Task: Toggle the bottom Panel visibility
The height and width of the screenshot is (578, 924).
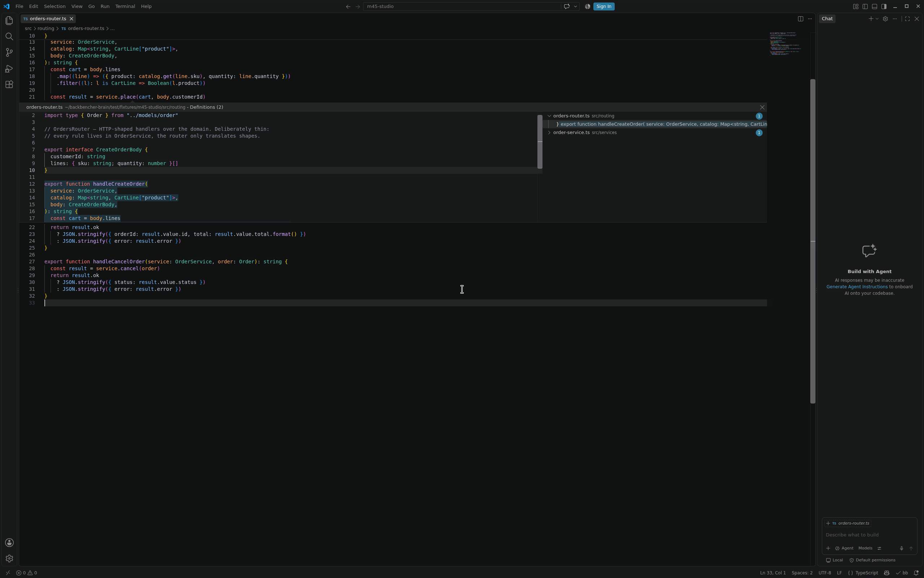Action: pos(874,7)
